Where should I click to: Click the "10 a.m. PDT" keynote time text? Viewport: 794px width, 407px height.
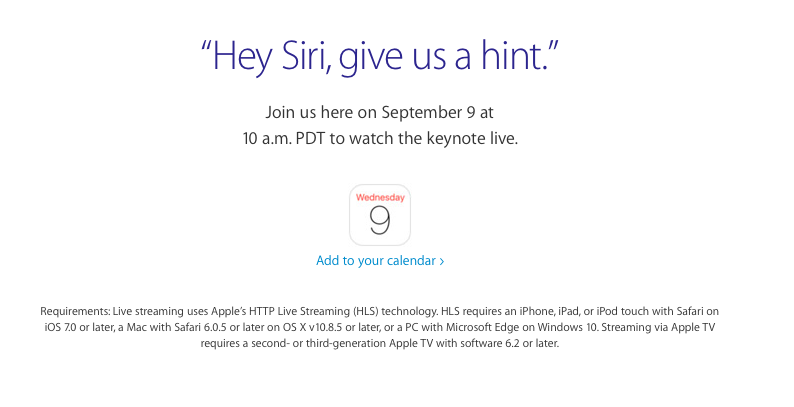(284, 139)
